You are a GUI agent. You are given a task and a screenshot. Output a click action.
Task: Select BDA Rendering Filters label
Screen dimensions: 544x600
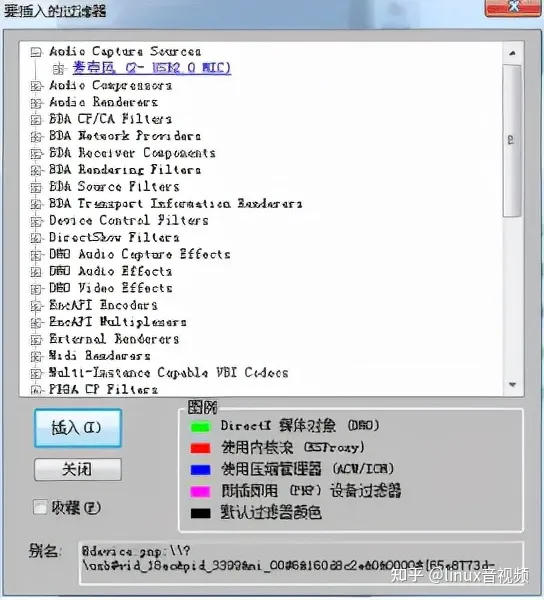point(125,170)
